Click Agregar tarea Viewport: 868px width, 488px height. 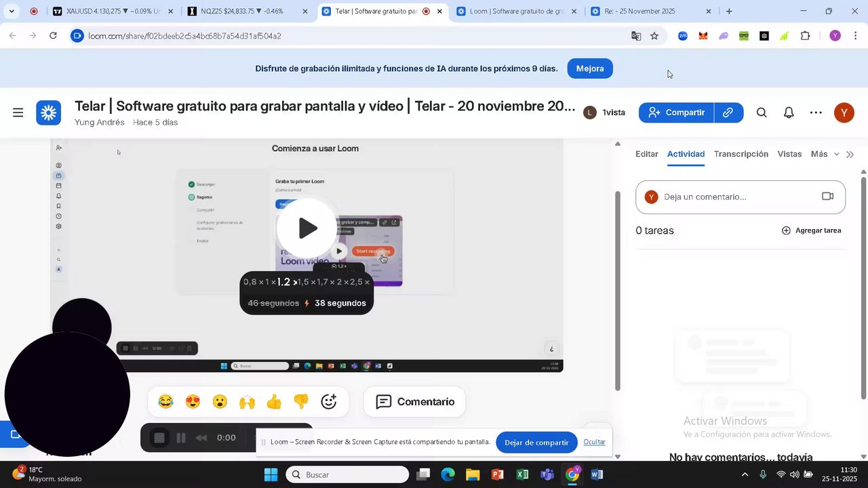coord(811,230)
